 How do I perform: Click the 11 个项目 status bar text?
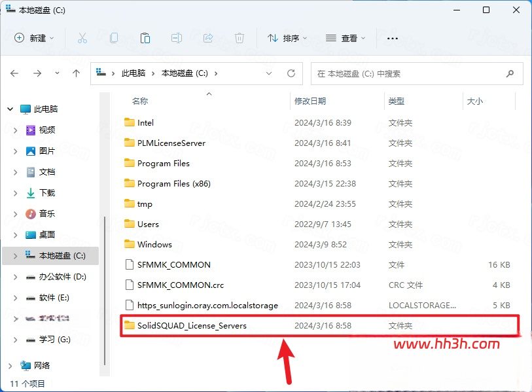coord(27,384)
